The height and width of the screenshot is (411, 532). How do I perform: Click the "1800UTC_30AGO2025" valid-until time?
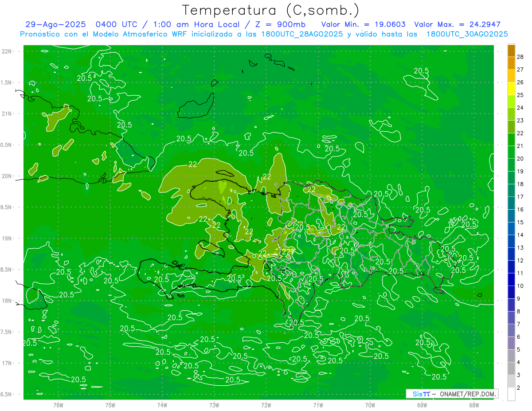[x=467, y=34]
